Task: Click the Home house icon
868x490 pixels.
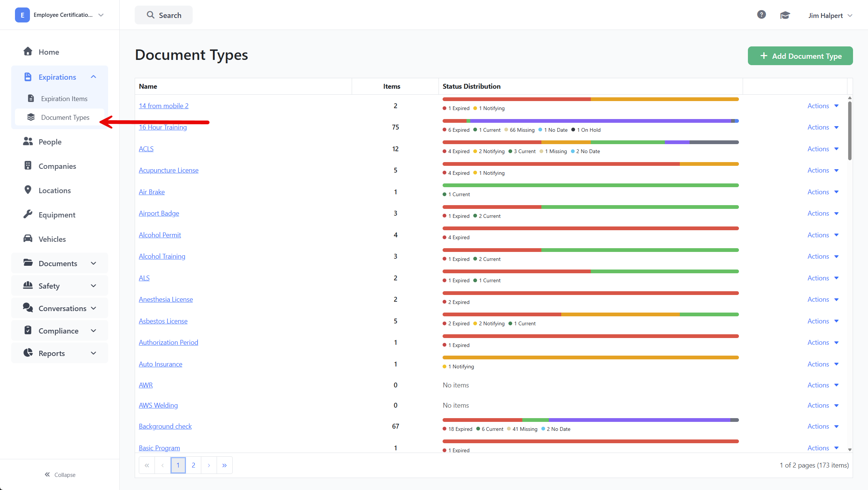Action: [x=28, y=52]
